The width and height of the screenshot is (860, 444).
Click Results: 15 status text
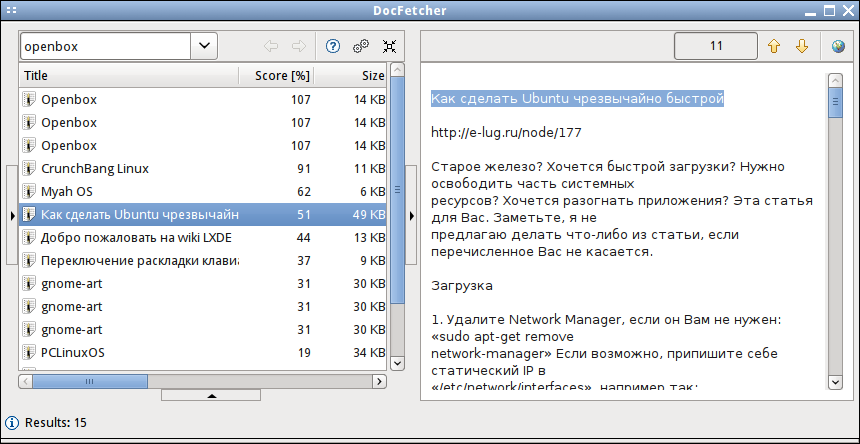pos(56,423)
